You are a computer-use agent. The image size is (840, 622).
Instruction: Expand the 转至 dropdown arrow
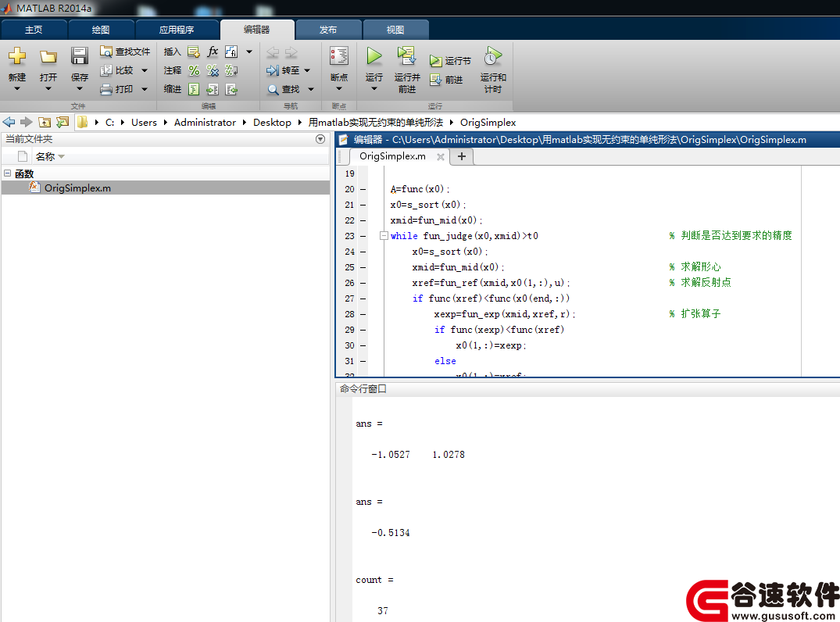[307, 70]
